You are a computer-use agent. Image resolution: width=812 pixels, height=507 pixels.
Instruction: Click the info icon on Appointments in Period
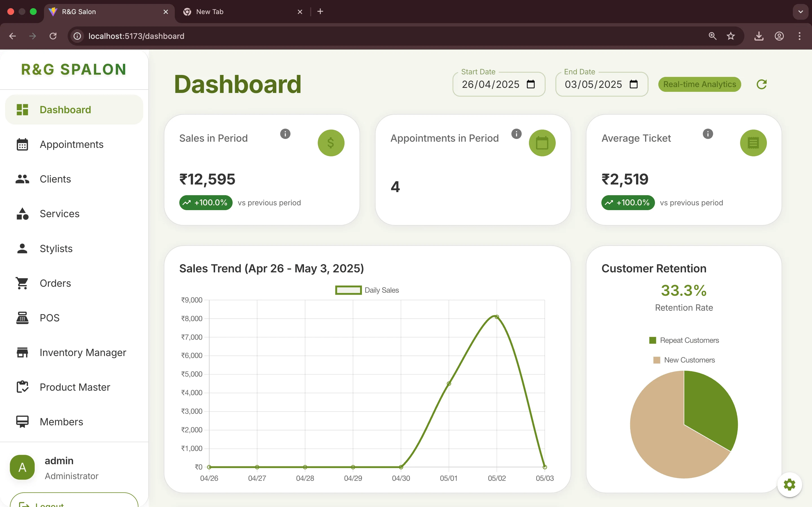pos(517,134)
